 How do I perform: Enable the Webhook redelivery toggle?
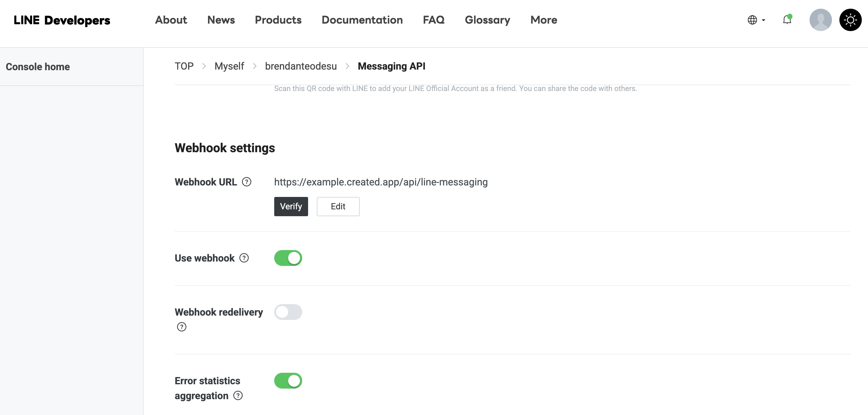(x=288, y=312)
